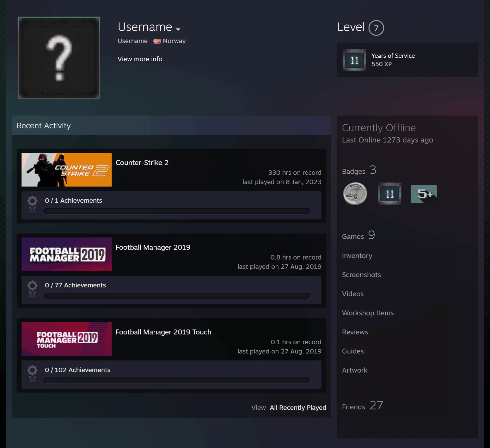490x448 pixels.
Task: Open All Recently Played link
Action: click(x=298, y=407)
